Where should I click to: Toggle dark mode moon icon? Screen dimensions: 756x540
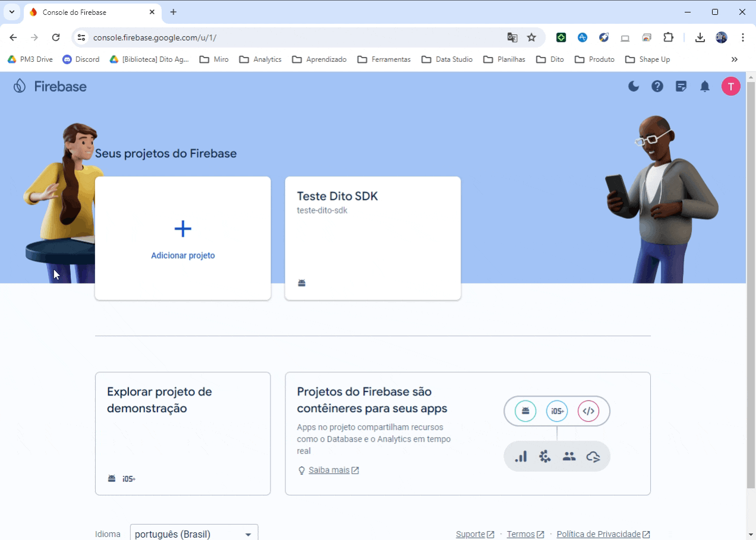pyautogui.click(x=634, y=86)
